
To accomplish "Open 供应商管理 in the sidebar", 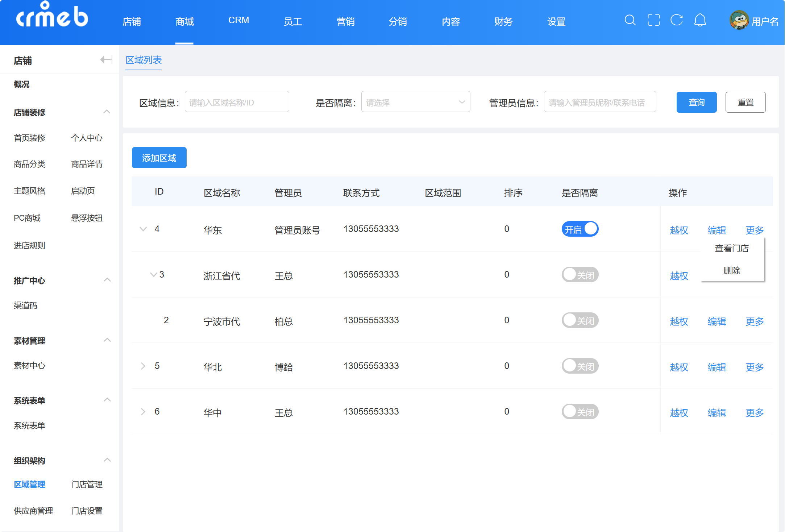I will click(33, 511).
